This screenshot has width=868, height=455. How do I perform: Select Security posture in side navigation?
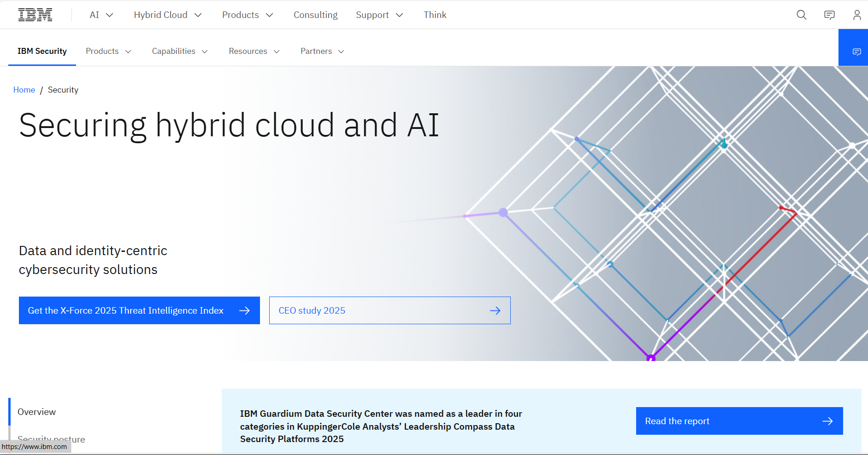(x=51, y=439)
